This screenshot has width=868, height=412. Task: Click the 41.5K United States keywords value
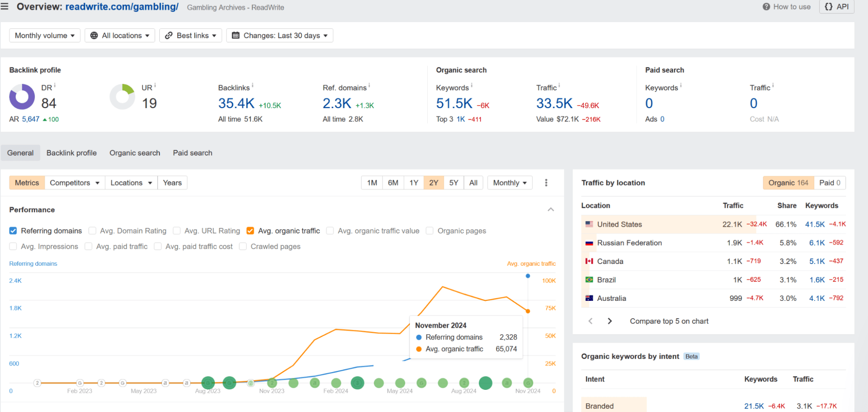pos(815,224)
